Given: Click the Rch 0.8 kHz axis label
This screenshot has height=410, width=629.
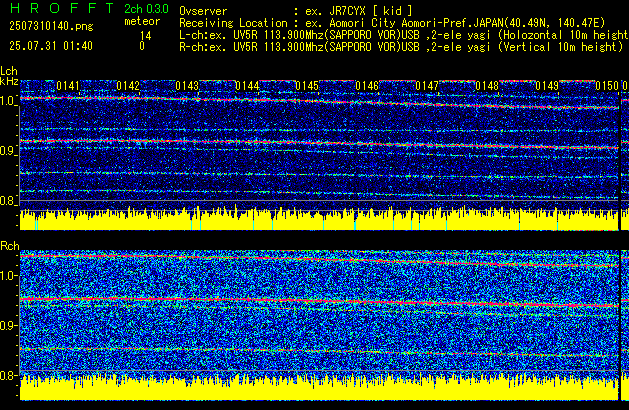Looking at the screenshot, I should pos(8,375).
